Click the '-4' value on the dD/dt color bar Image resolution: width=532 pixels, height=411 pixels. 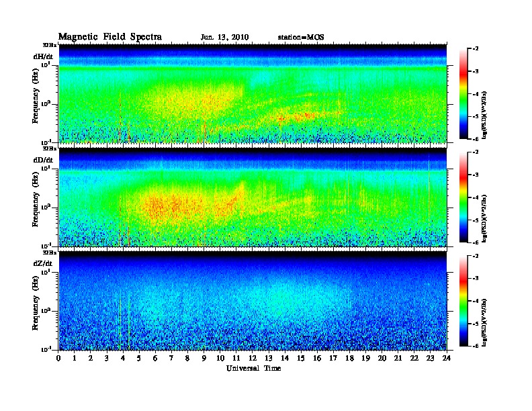(476, 197)
